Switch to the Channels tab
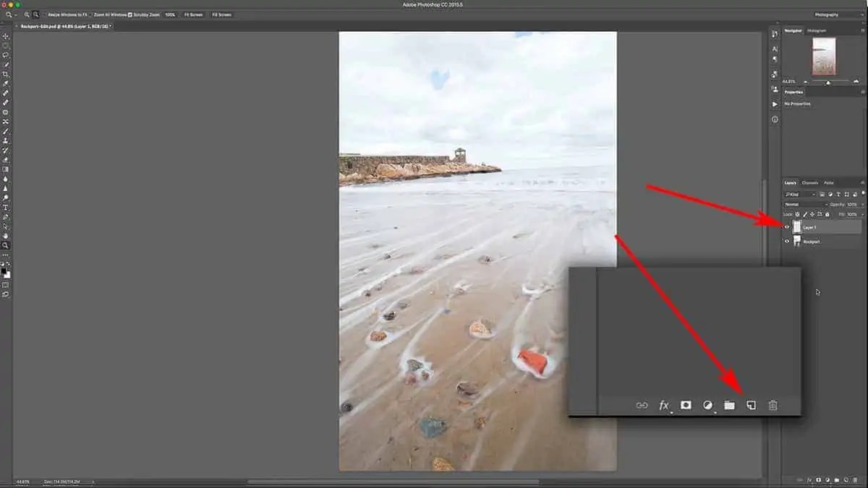 click(809, 182)
